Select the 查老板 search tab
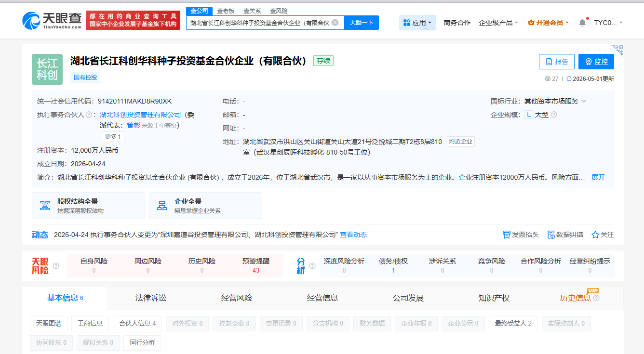Viewport: 644px width, 354px height. pyautogui.click(x=226, y=11)
